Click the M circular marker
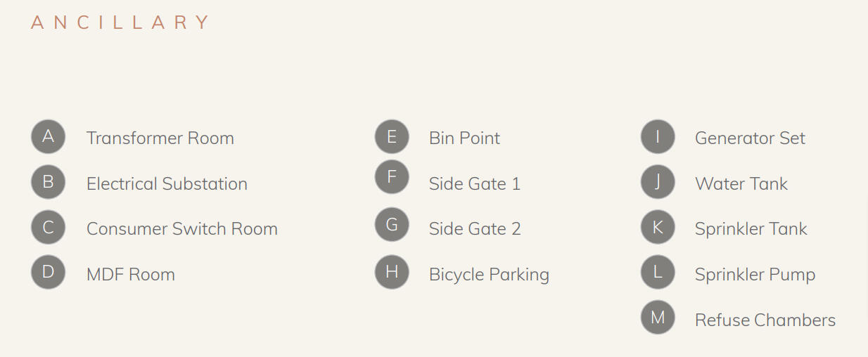 coord(658,317)
